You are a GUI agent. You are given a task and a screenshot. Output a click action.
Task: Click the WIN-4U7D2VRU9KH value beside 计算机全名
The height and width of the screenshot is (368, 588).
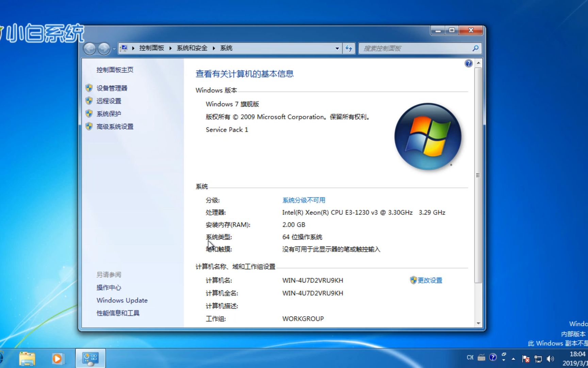pos(313,293)
